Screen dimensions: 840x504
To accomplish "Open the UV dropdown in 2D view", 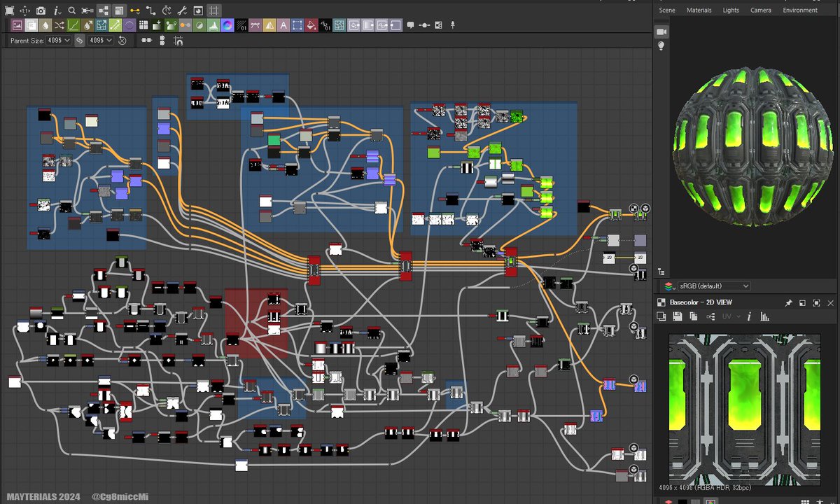I will (x=731, y=316).
